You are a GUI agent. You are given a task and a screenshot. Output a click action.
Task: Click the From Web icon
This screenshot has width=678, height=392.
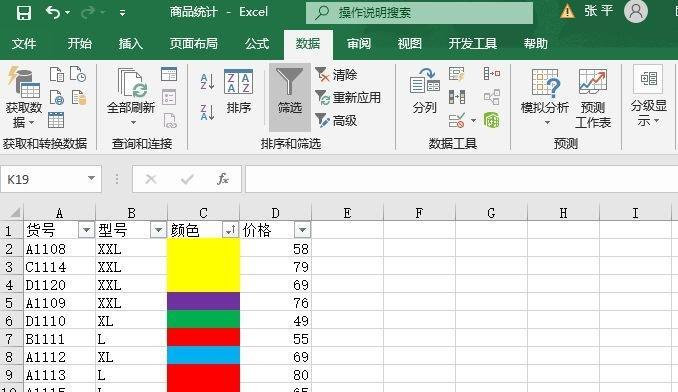(x=57, y=97)
